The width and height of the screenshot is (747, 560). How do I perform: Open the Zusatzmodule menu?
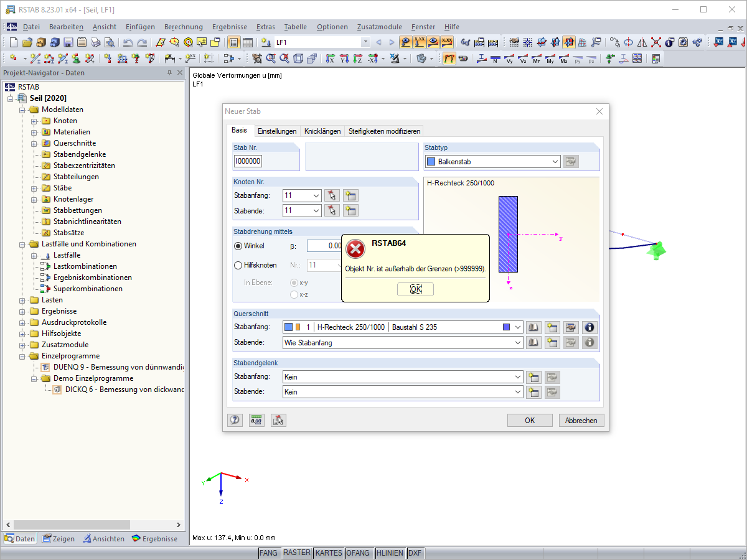[379, 27]
